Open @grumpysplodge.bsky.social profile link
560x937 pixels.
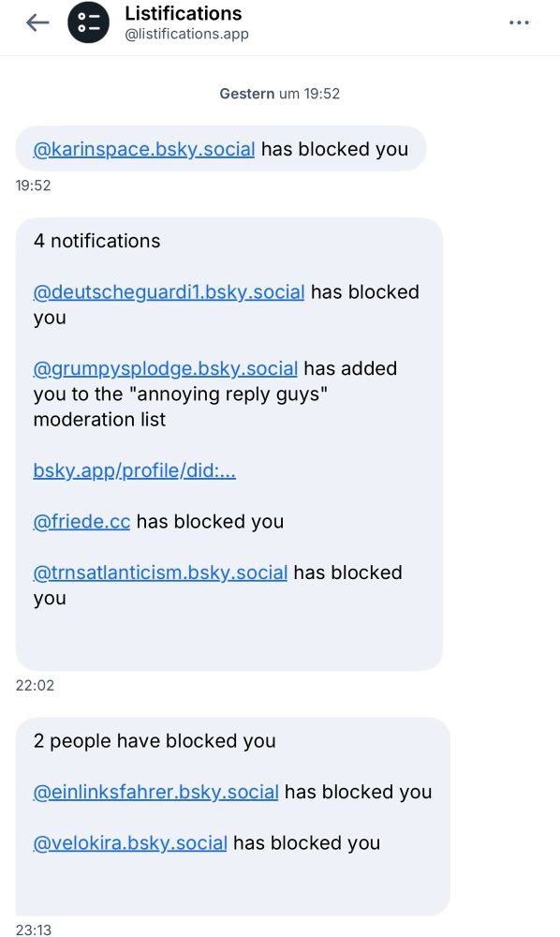(x=166, y=368)
